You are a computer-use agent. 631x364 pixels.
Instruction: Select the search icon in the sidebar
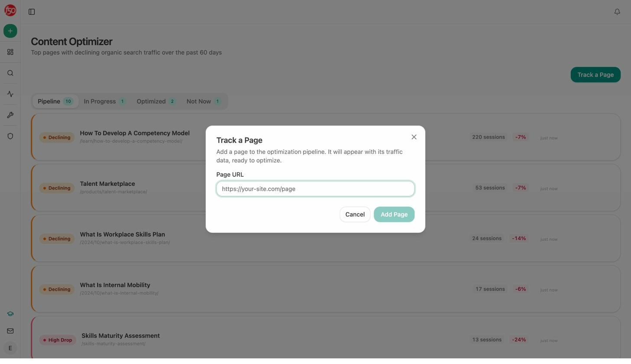10,73
